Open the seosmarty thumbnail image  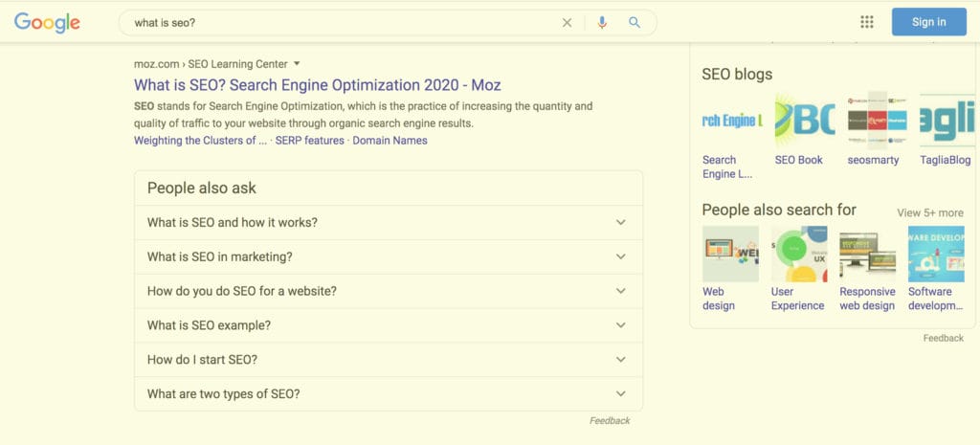click(x=878, y=121)
